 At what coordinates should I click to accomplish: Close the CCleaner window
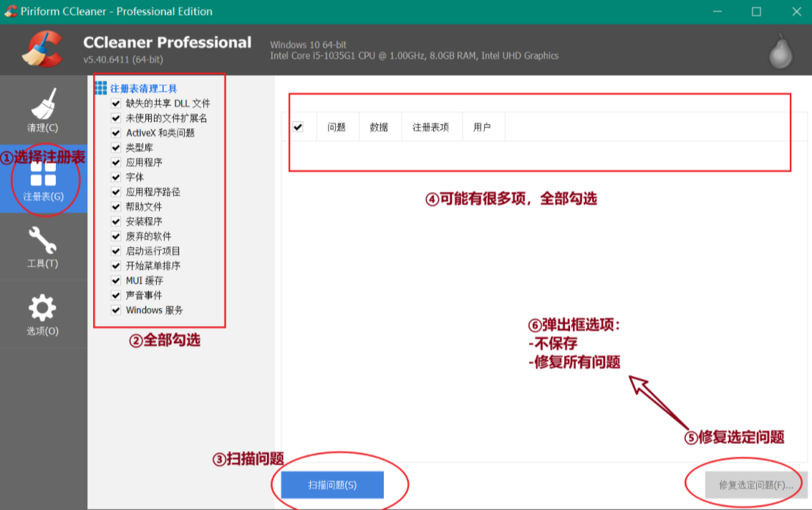pos(796,11)
